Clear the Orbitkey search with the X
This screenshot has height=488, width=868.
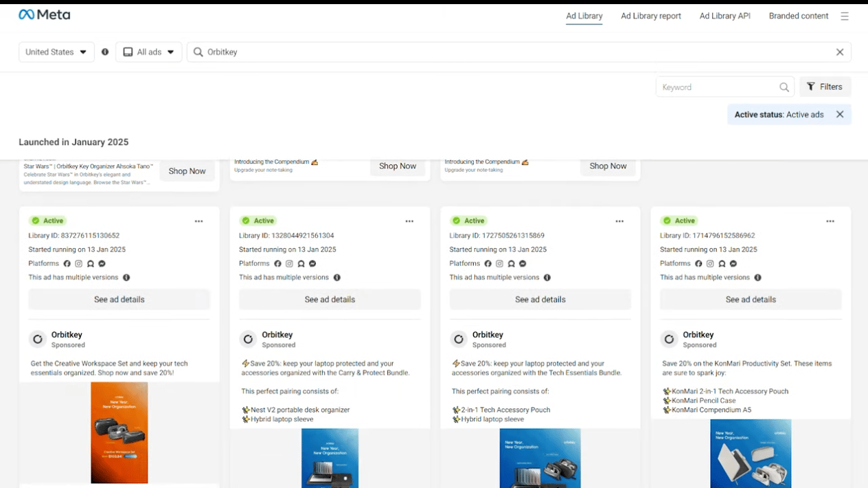pyautogui.click(x=840, y=52)
